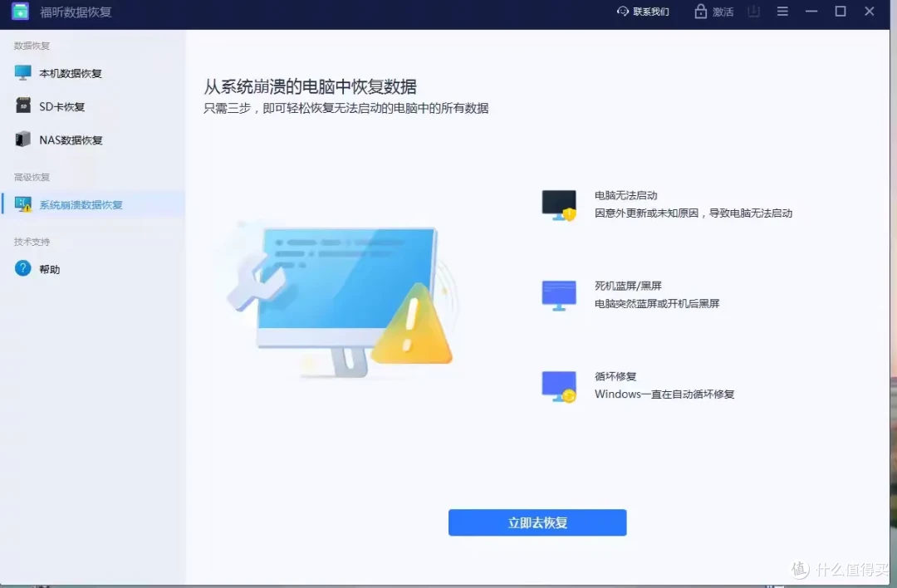Click the 激活 activate button
Viewport: 897px width, 588px height.
click(714, 12)
